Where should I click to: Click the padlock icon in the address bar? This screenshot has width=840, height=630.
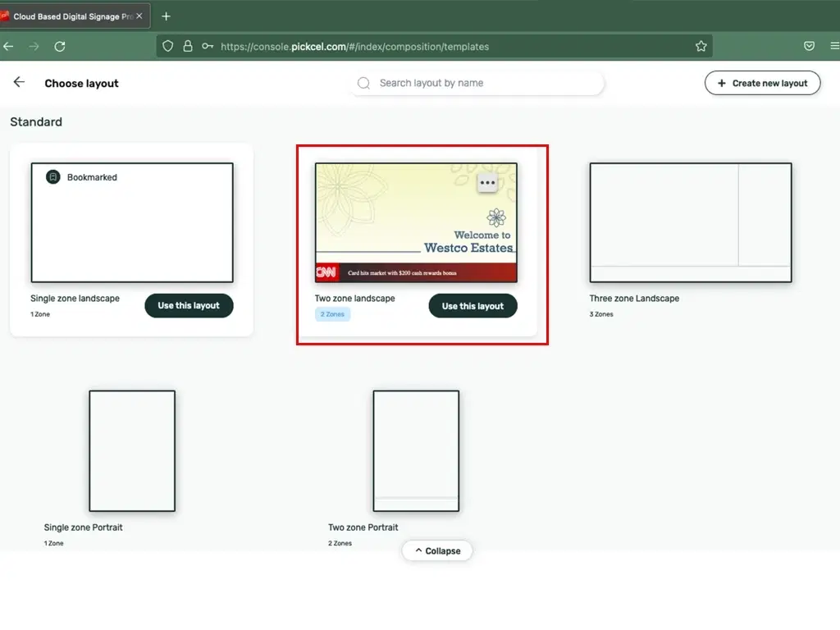click(x=189, y=46)
